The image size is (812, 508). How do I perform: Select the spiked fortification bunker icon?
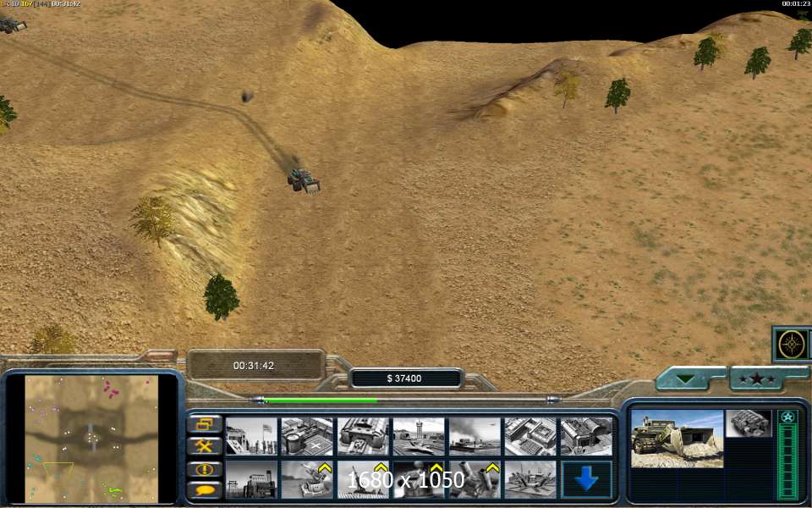530,479
